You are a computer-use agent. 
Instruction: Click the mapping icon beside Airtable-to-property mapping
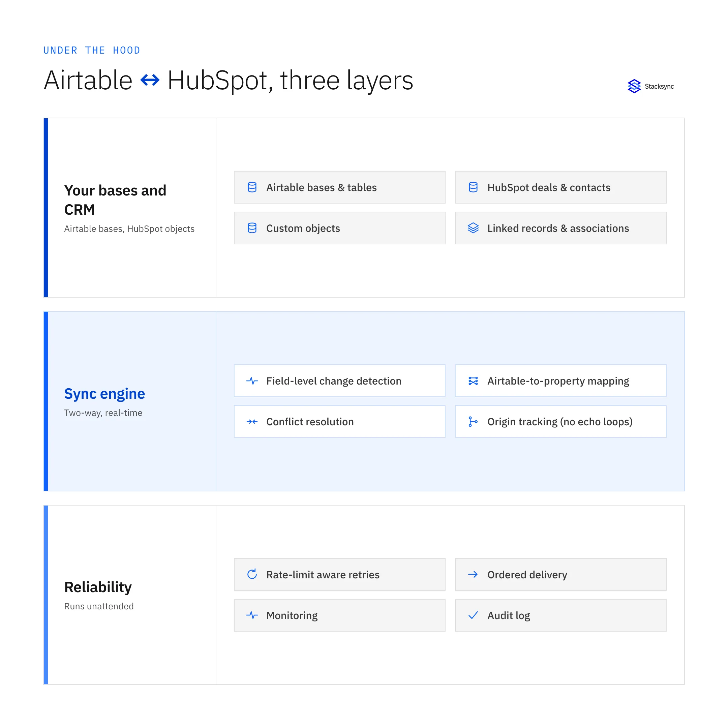pyautogui.click(x=473, y=381)
